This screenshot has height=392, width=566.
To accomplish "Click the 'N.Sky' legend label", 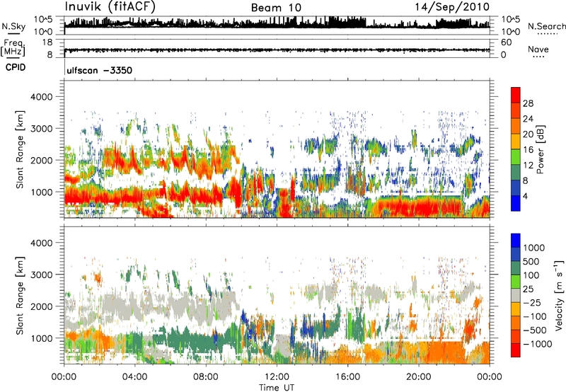I will click(x=13, y=26).
